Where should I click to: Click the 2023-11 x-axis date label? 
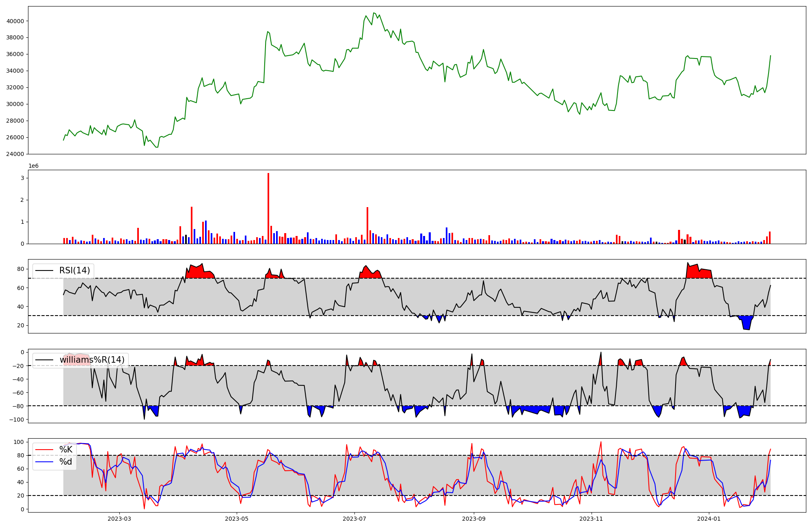(x=591, y=519)
